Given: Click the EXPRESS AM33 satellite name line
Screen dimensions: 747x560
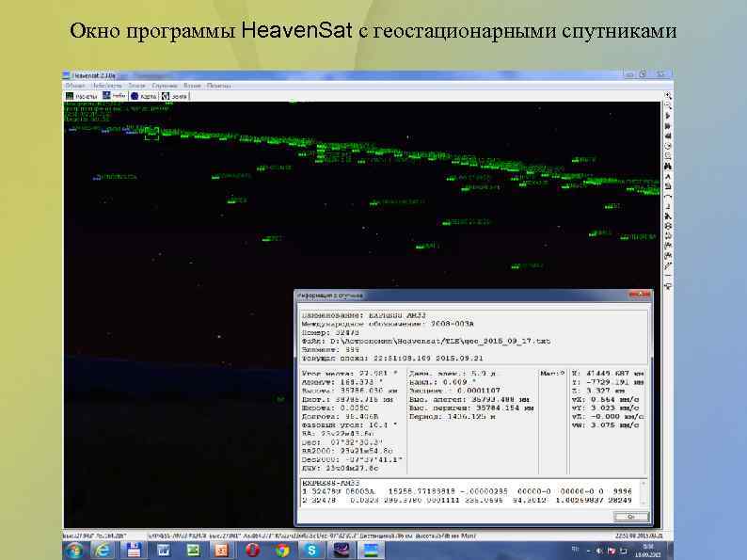Looking at the screenshot, I should point(364,315).
